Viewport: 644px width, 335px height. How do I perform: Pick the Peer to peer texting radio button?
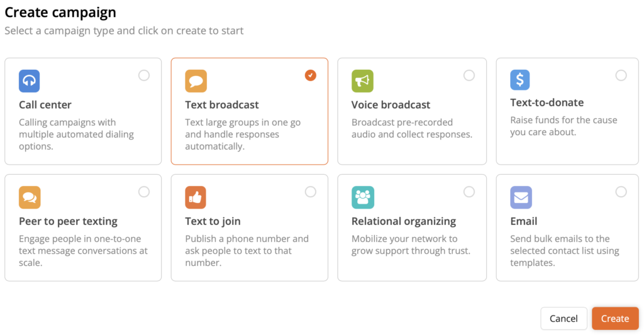[144, 192]
